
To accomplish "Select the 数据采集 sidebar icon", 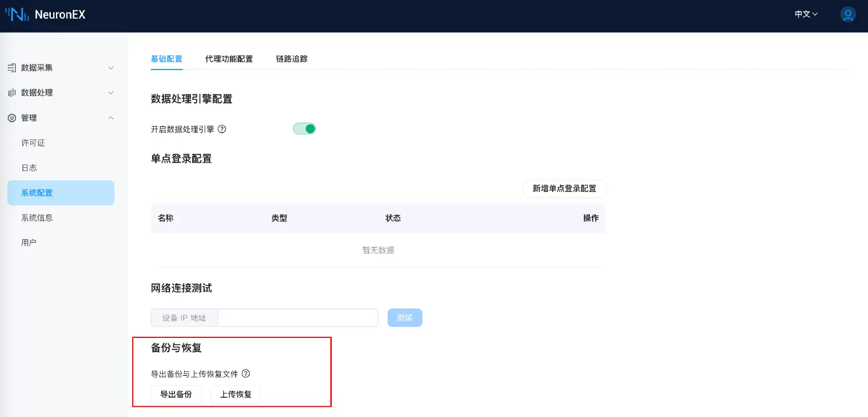I will tap(11, 68).
